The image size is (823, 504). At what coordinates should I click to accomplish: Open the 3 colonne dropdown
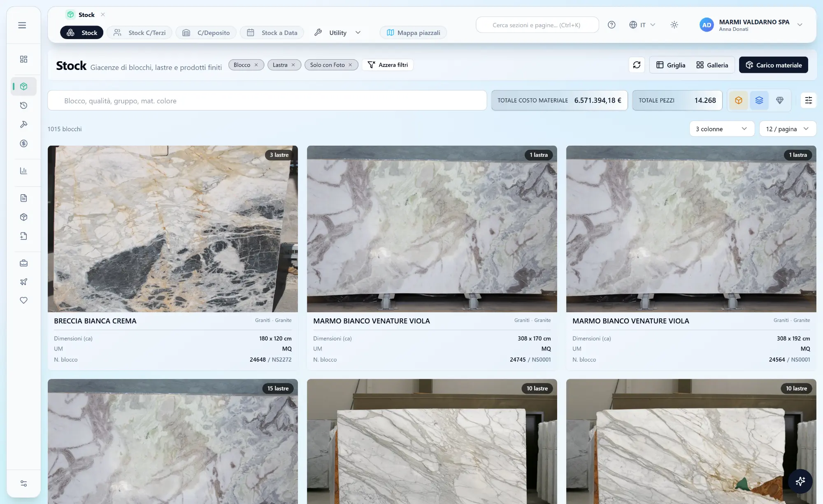pos(722,129)
